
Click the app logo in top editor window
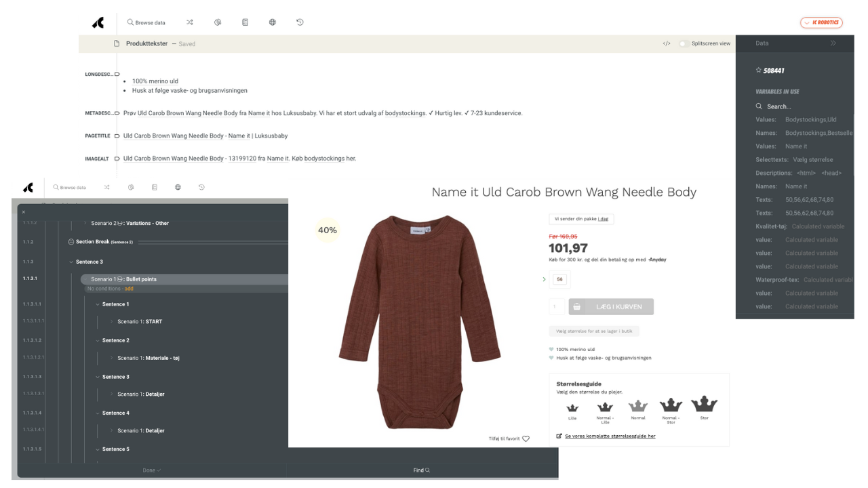pos(98,22)
